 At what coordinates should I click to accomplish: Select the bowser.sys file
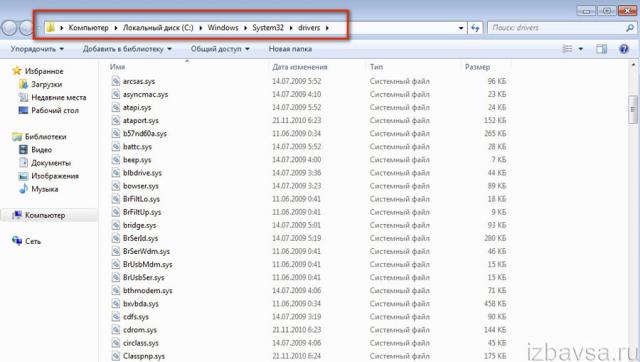[140, 186]
